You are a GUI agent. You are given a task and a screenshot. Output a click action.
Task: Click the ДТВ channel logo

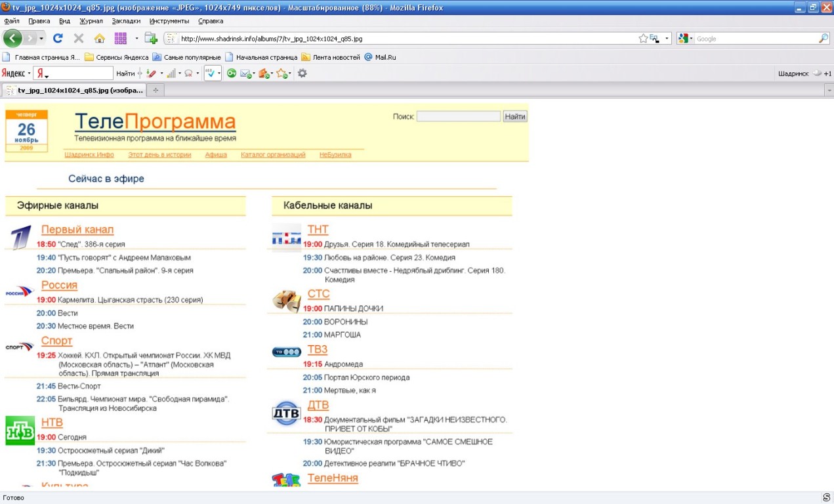(x=285, y=413)
